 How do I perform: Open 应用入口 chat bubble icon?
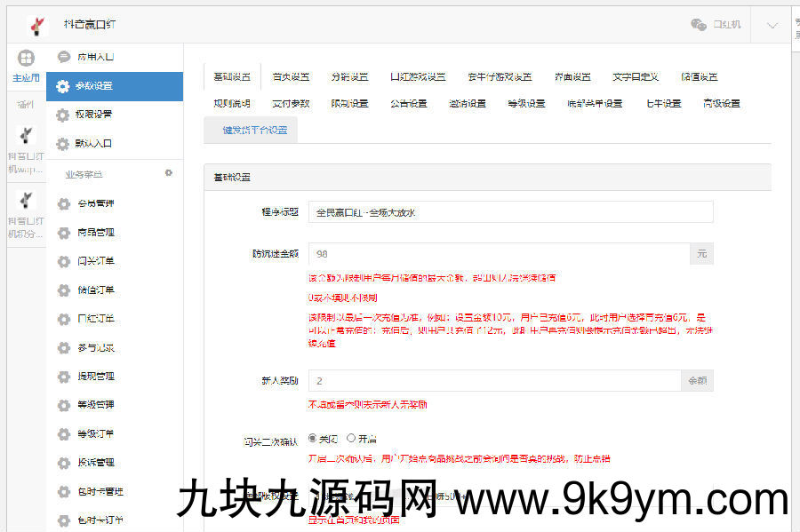tap(63, 57)
